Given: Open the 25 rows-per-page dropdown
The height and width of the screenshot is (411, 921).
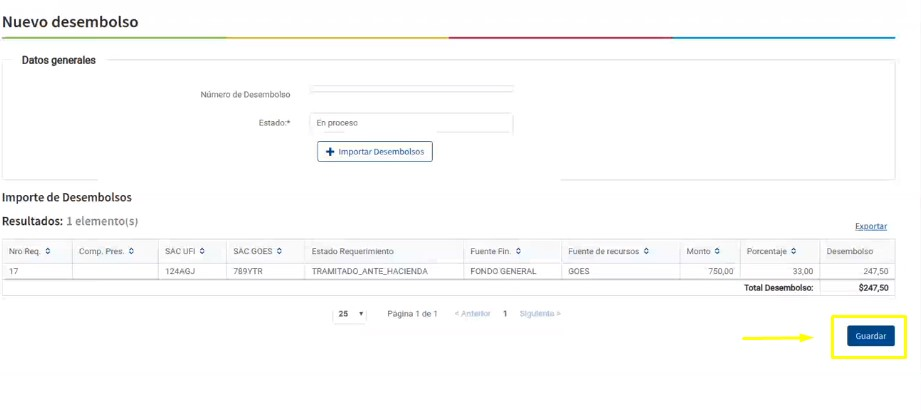Looking at the screenshot, I should tap(350, 314).
